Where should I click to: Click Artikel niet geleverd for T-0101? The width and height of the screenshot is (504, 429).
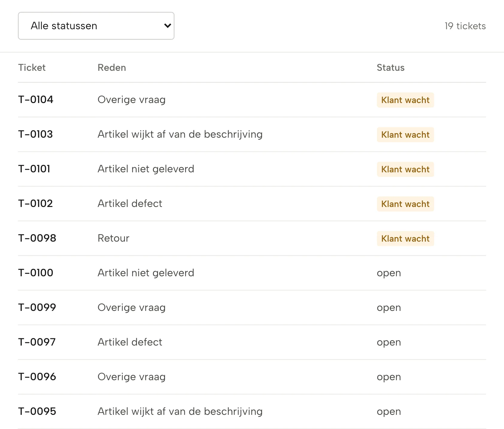click(x=146, y=169)
